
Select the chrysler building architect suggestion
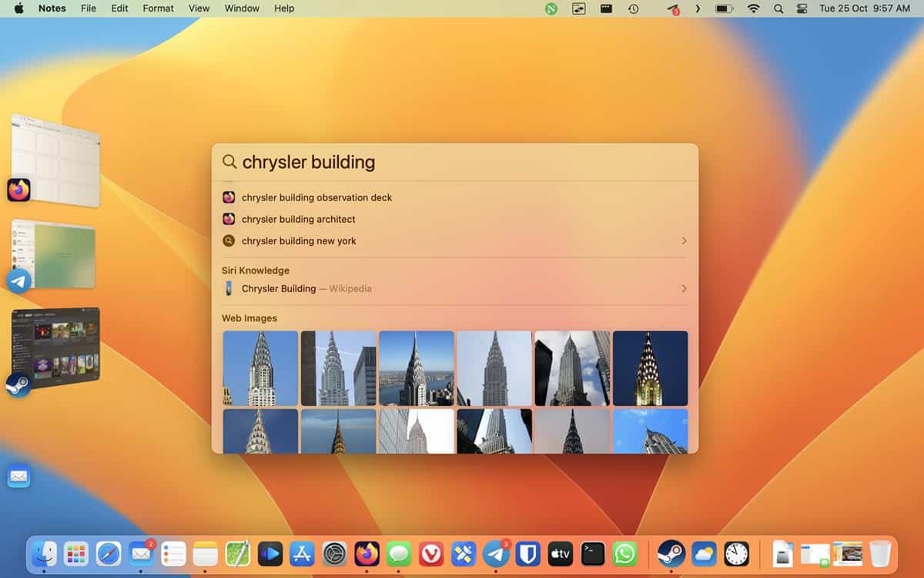[298, 219]
